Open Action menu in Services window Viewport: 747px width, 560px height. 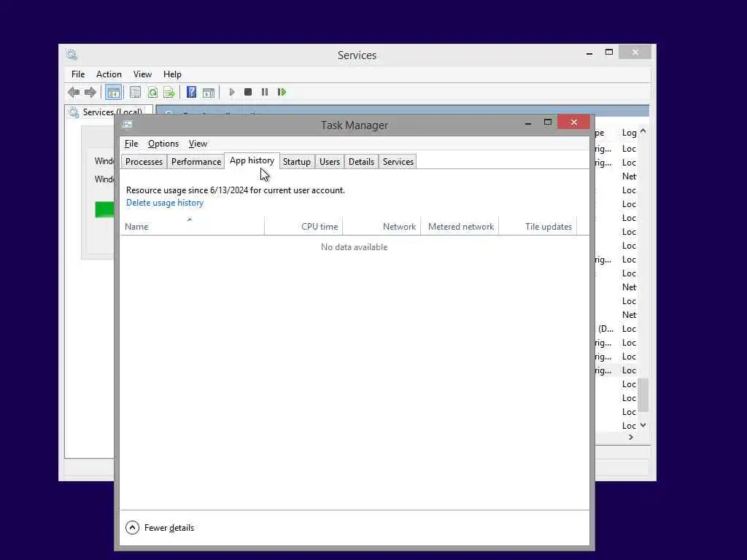coord(109,74)
